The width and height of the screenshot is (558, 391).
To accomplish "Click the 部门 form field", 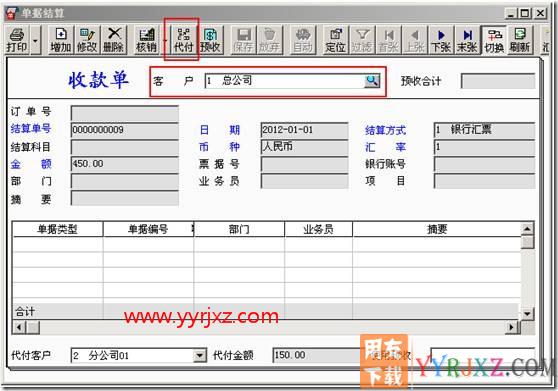I will coord(125,181).
